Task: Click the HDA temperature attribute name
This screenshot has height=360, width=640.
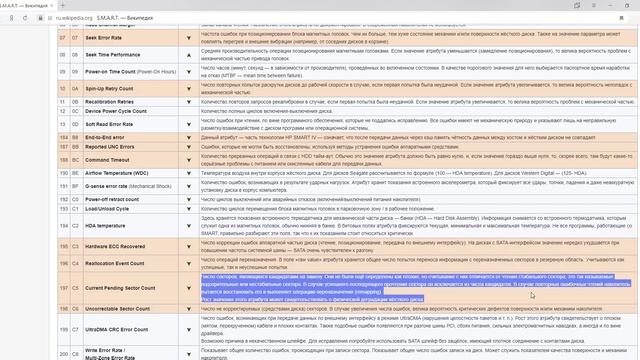Action: pyautogui.click(x=105, y=226)
